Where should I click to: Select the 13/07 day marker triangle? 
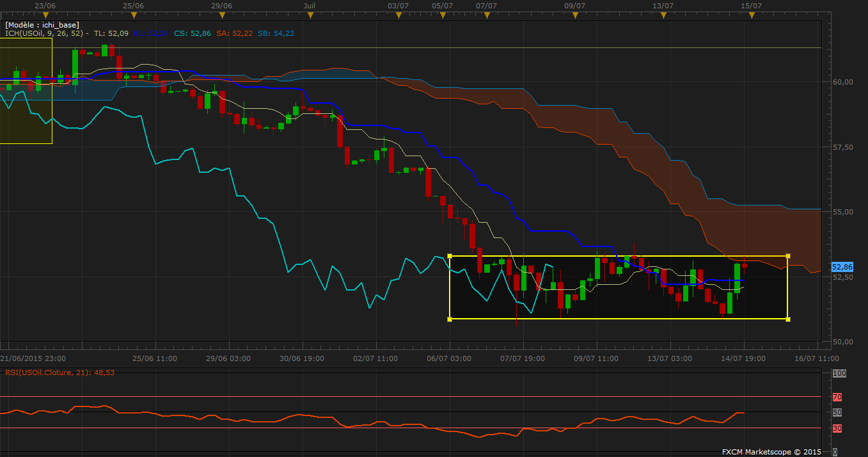click(x=663, y=15)
